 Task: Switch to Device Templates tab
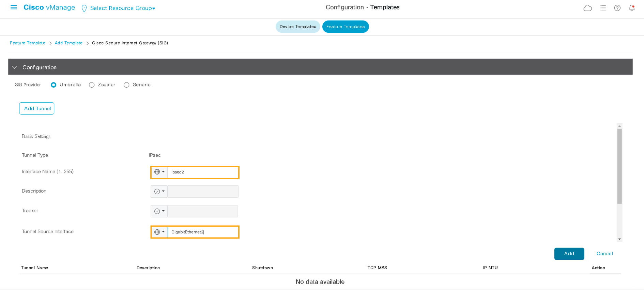click(298, 27)
